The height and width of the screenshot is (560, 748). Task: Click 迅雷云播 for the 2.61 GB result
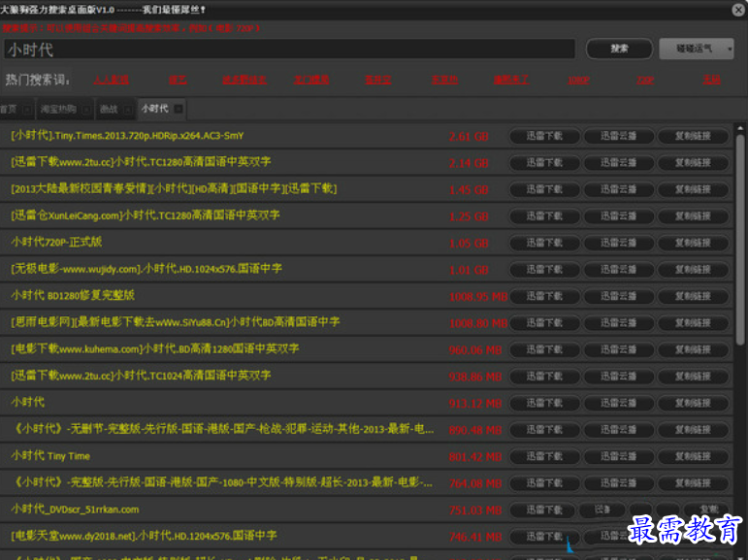click(x=619, y=136)
